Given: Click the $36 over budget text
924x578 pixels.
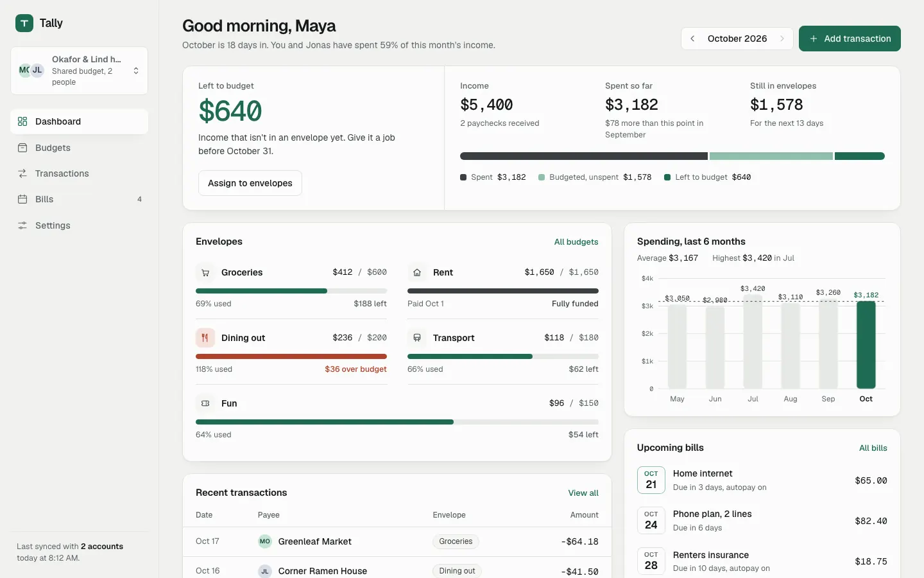Looking at the screenshot, I should click(x=355, y=369).
